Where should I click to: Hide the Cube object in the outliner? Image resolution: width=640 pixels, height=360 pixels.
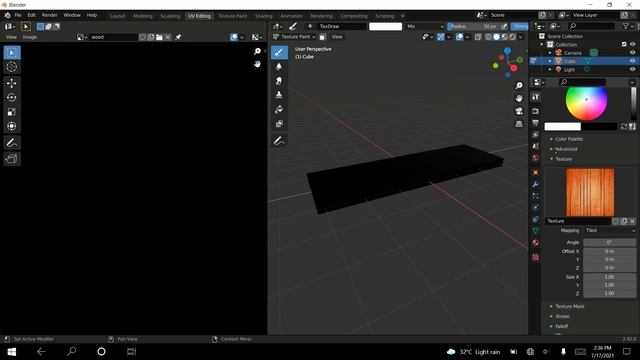[x=633, y=61]
